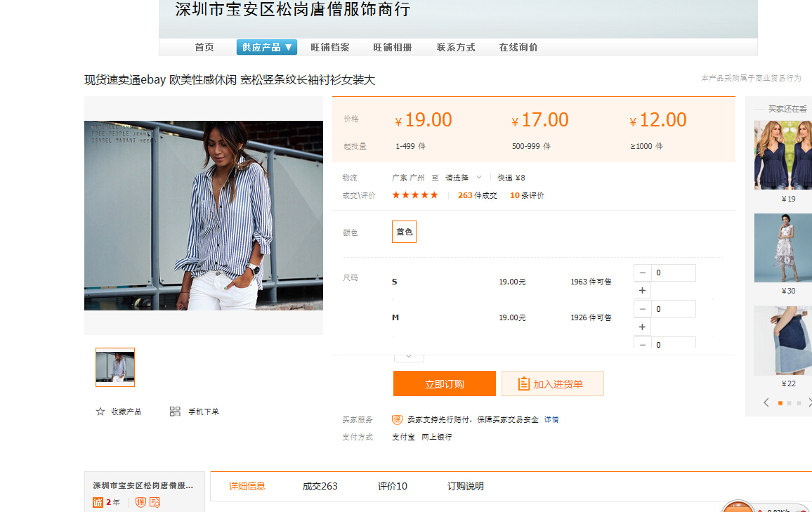
Task: Click the minus icon for size M
Action: (642, 309)
